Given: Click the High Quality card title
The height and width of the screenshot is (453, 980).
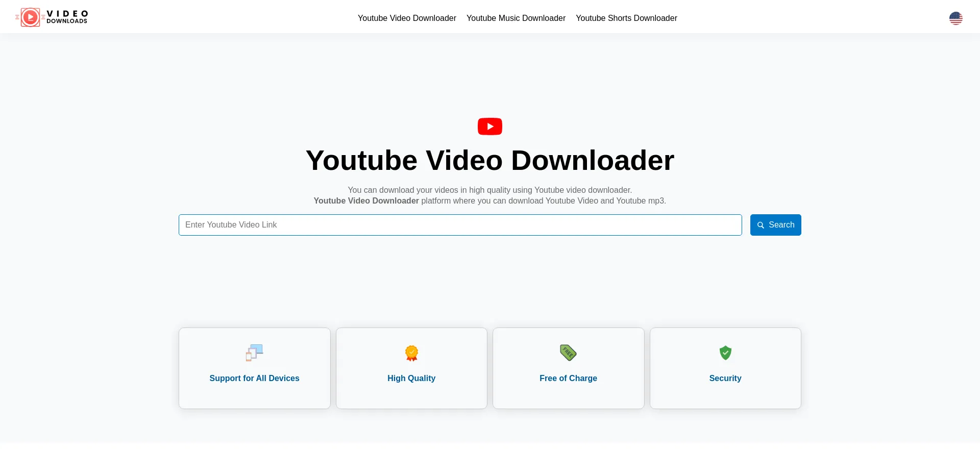Looking at the screenshot, I should tap(411, 378).
